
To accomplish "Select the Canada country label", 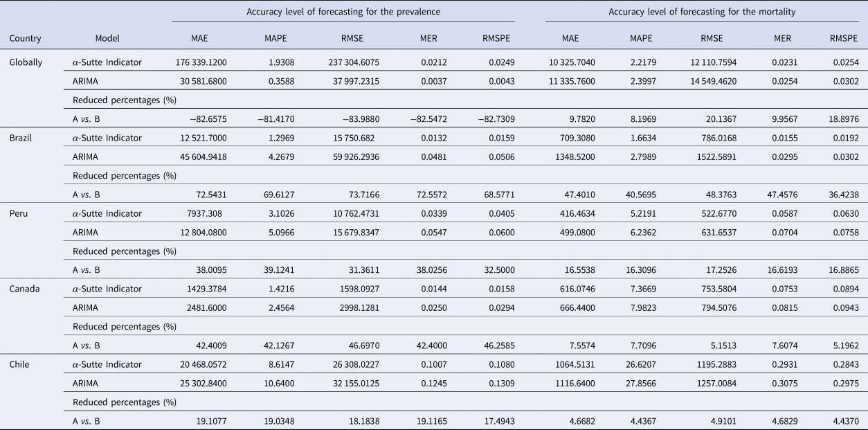I will [24, 289].
